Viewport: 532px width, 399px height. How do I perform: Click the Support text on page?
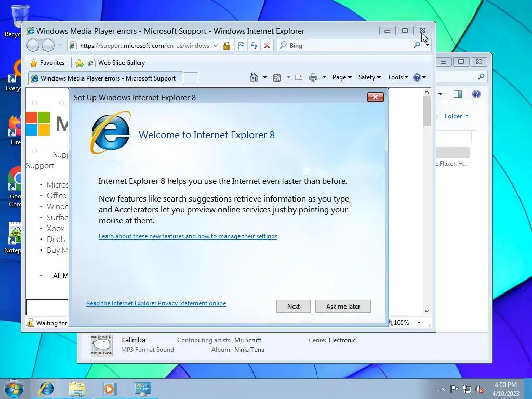point(40,166)
